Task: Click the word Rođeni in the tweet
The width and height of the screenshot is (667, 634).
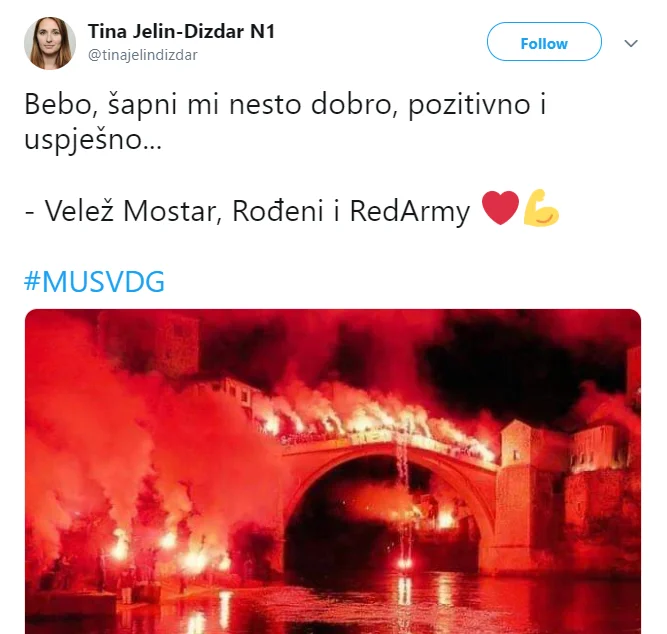Action: click(278, 211)
